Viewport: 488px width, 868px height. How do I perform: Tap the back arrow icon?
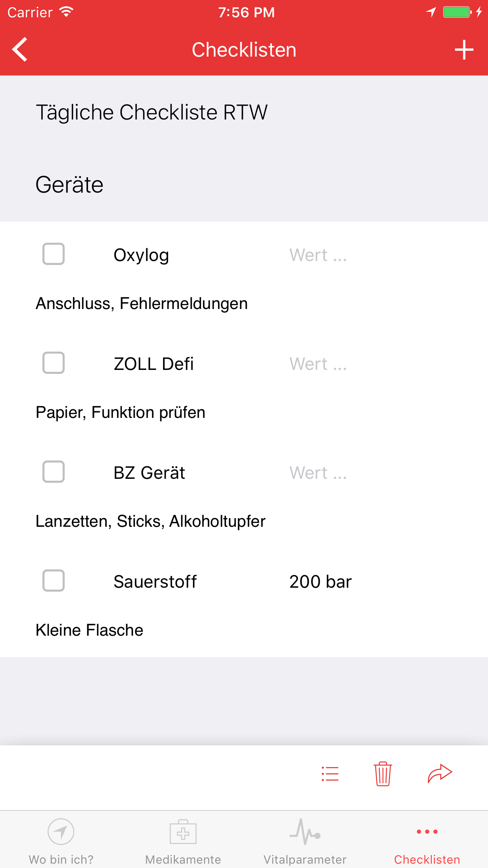[x=20, y=50]
